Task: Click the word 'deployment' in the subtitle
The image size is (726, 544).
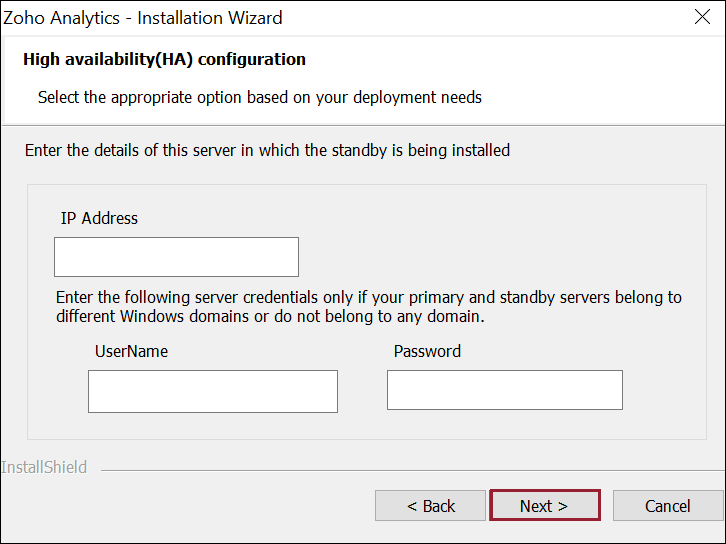Action: pos(400,97)
